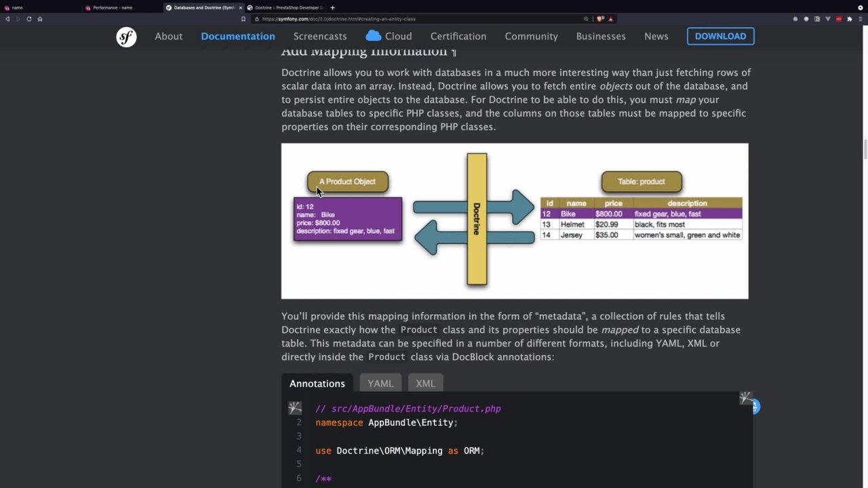Open the Businesses nav link
The height and width of the screenshot is (488, 868).
tap(601, 37)
